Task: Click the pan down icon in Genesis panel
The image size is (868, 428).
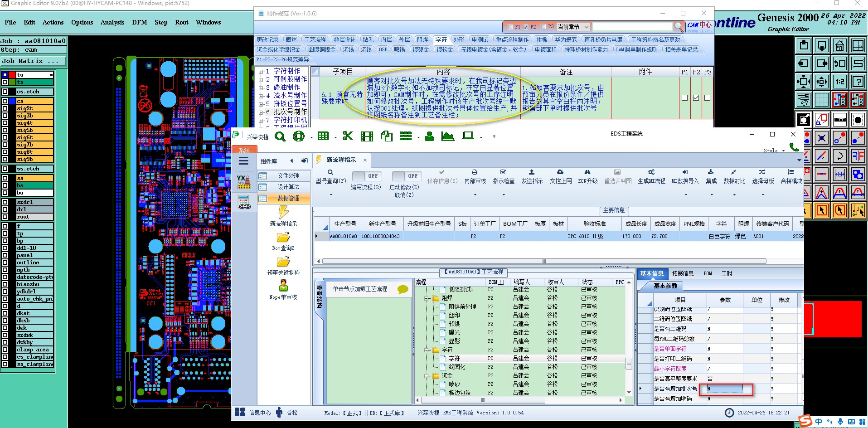Action: coord(822,45)
